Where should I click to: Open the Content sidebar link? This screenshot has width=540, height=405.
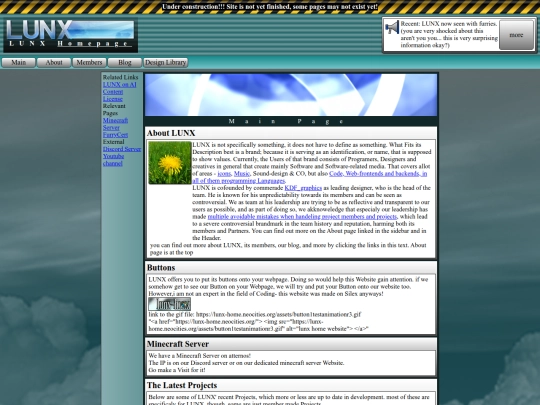(x=113, y=92)
